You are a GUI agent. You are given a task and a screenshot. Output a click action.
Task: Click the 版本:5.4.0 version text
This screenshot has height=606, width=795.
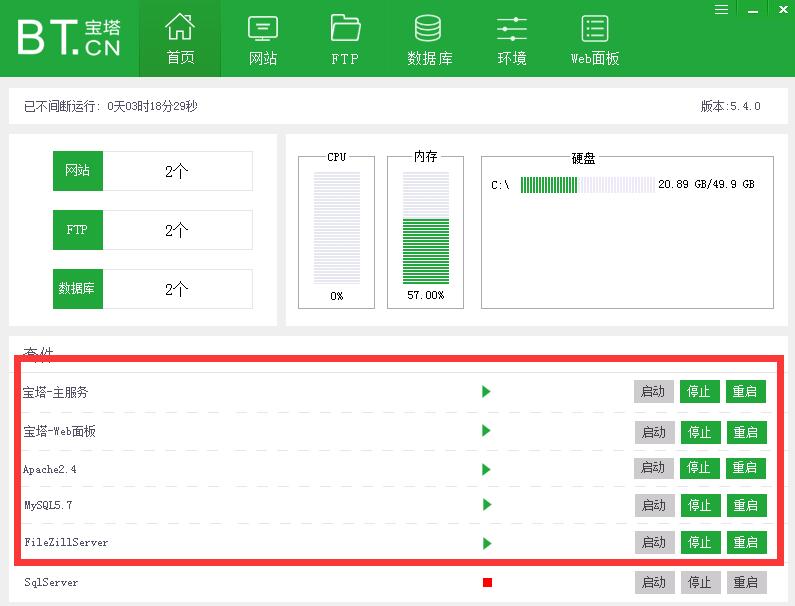coord(731,106)
